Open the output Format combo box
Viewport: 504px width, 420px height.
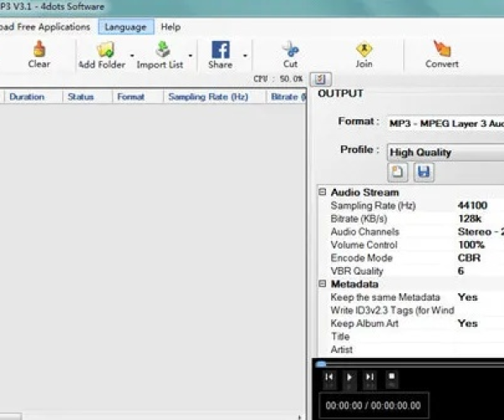coord(445,123)
